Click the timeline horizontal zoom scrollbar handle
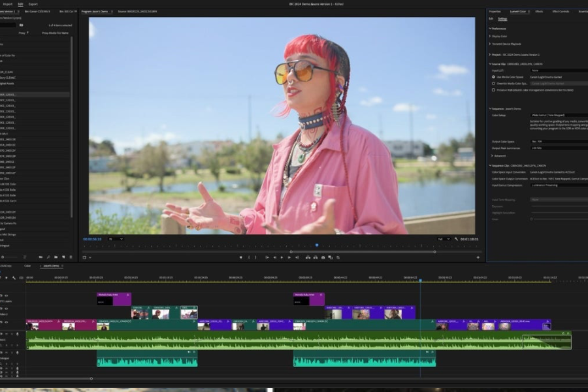This screenshot has height=392, width=588. [91, 378]
